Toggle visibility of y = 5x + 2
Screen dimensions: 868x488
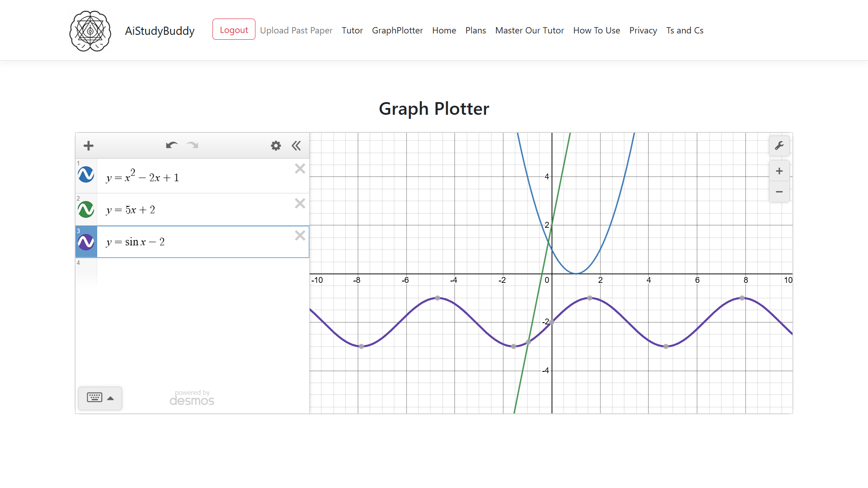(x=86, y=210)
